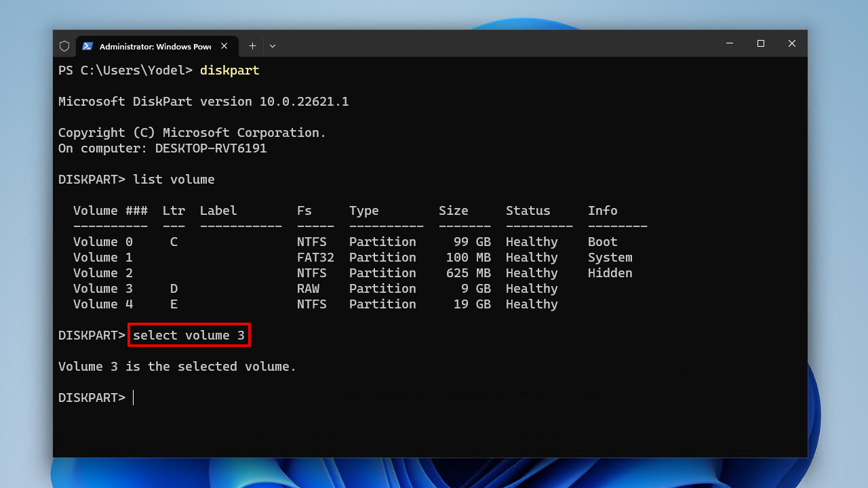
Task: Click the 'Status' column header
Action: click(528, 211)
